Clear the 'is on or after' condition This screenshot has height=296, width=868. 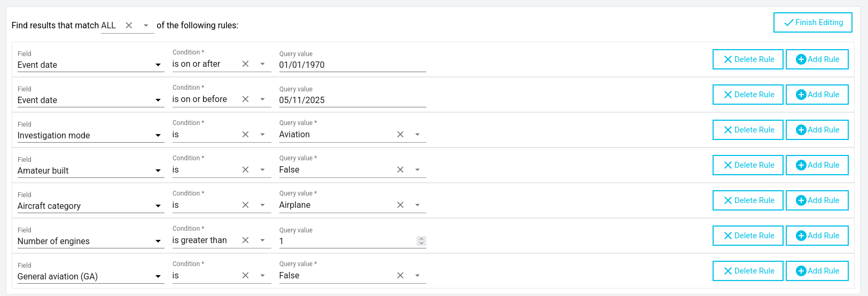pyautogui.click(x=245, y=64)
